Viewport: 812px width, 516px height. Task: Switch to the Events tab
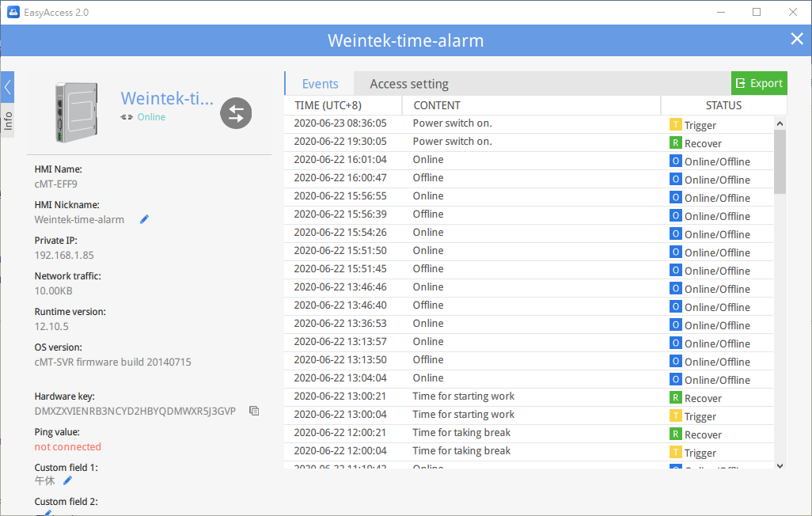320,84
